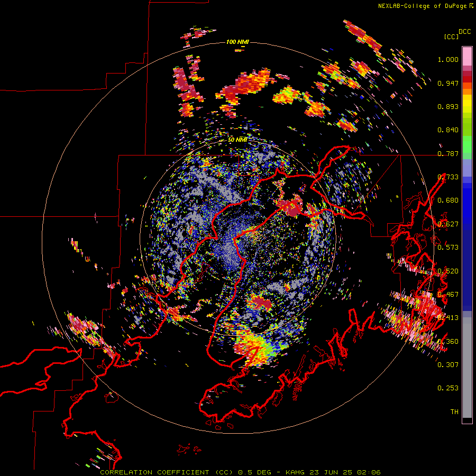Viewport: 476px width, 476px height.
Task: Click the 0.520 scale value
Action: click(448, 271)
